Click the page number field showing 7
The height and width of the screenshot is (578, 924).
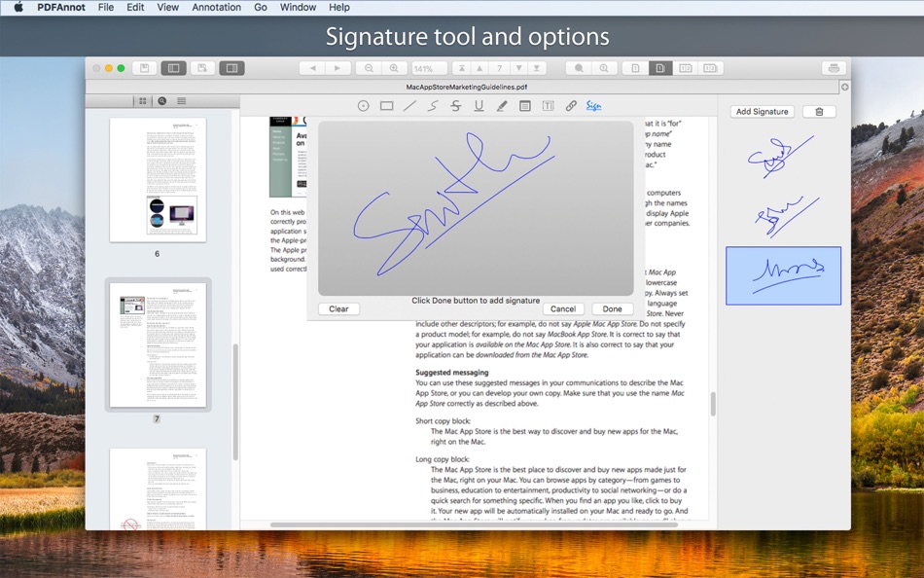click(x=499, y=68)
